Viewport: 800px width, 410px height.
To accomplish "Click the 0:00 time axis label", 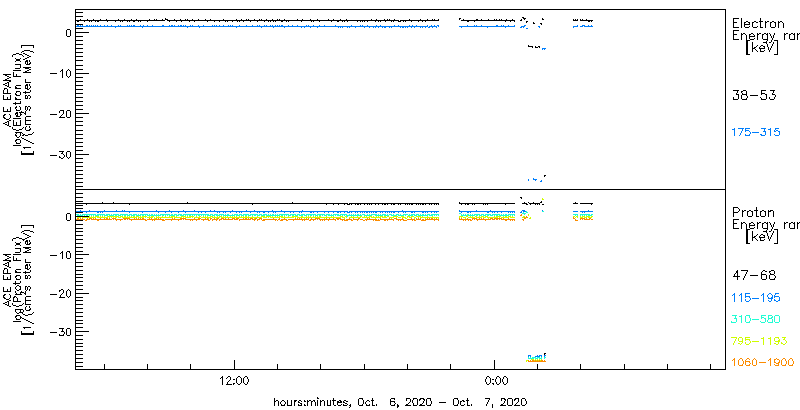I will (x=494, y=381).
